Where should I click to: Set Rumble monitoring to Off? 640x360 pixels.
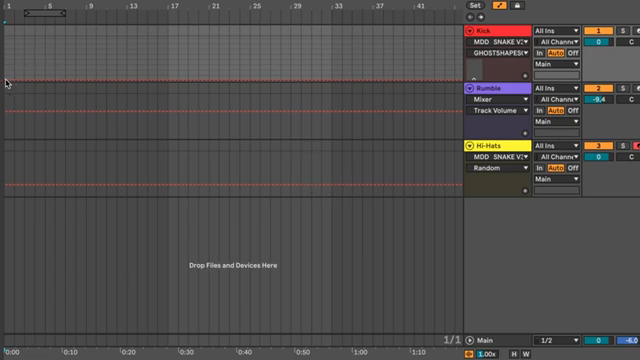point(573,111)
